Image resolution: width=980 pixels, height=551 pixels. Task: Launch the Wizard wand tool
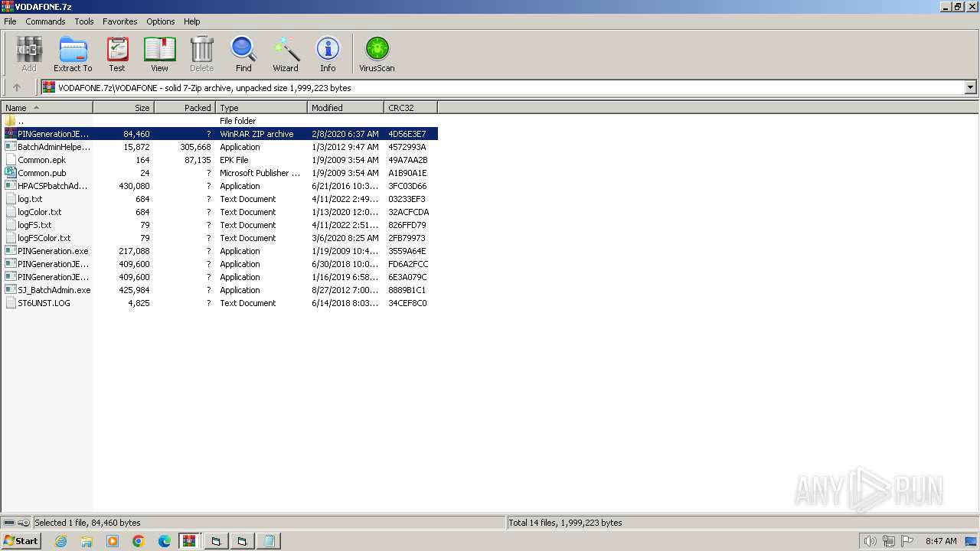(286, 54)
